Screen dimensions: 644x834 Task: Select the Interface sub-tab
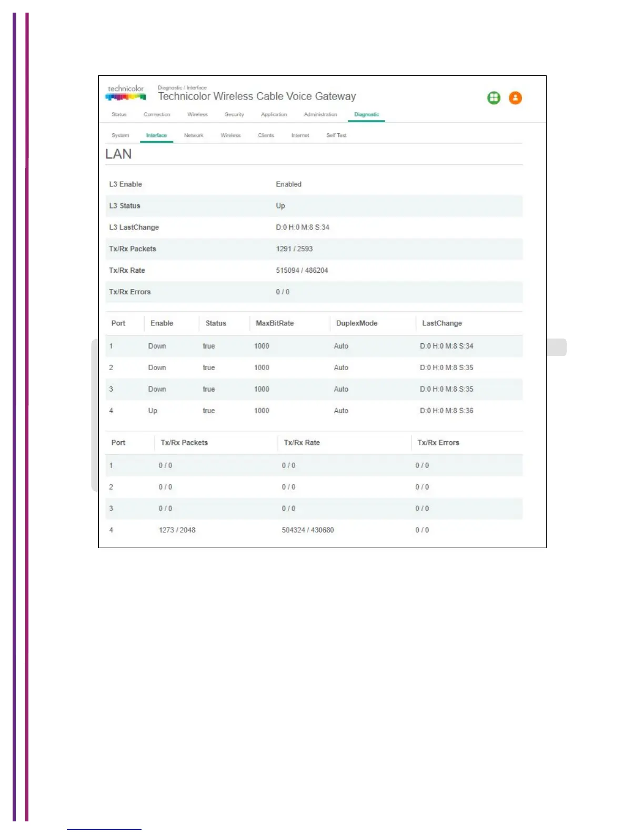(x=156, y=135)
